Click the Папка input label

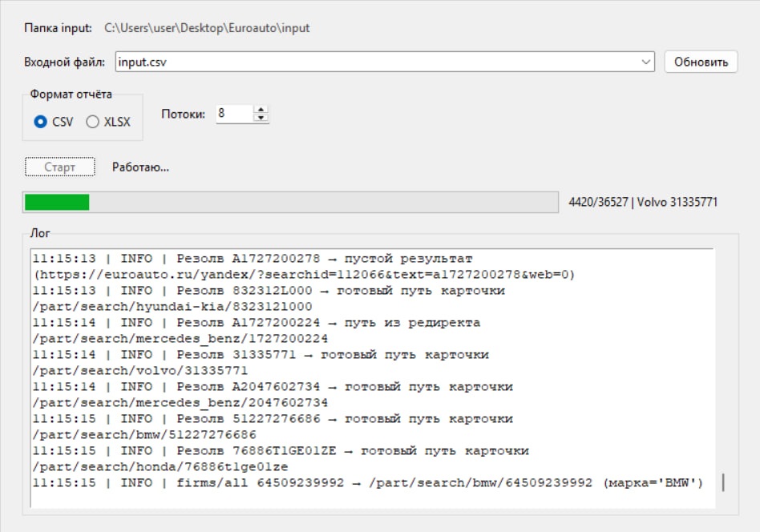pyautogui.click(x=59, y=28)
